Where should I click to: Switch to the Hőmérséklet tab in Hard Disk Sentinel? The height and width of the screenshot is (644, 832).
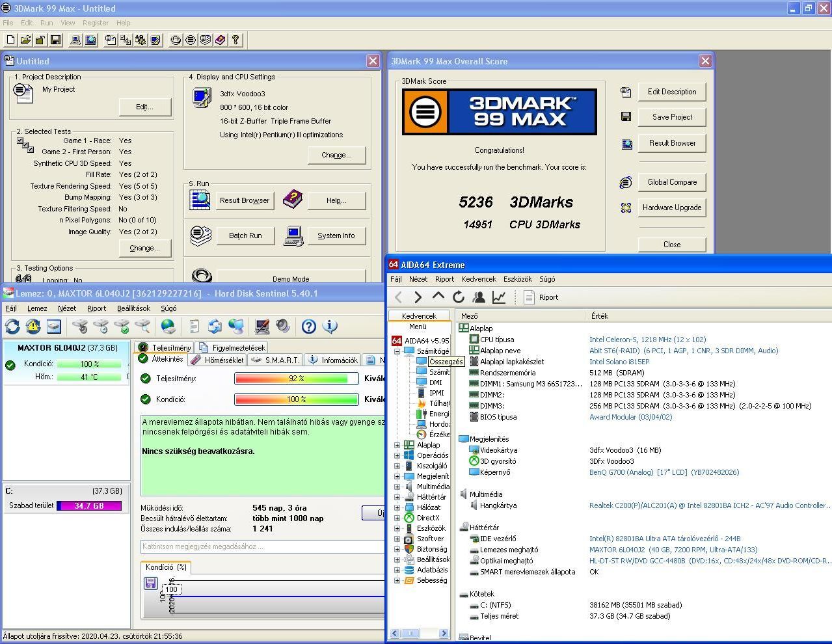coord(218,360)
